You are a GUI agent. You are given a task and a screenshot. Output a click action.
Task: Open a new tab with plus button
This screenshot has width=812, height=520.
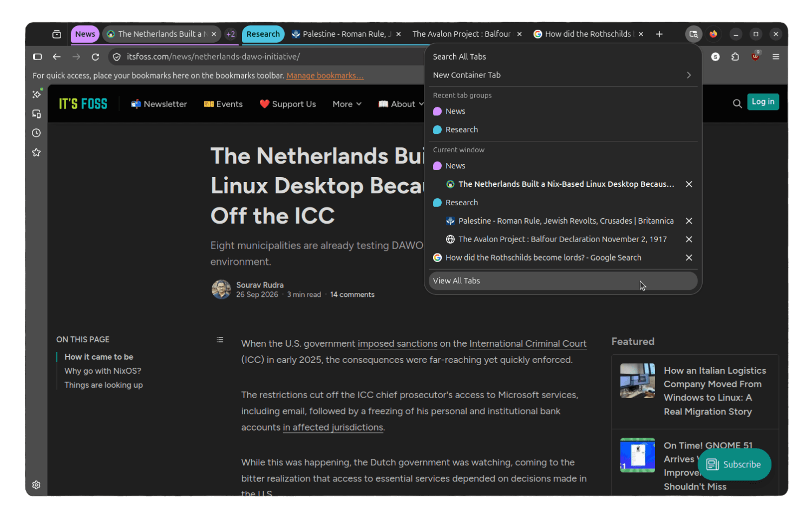[x=659, y=34]
